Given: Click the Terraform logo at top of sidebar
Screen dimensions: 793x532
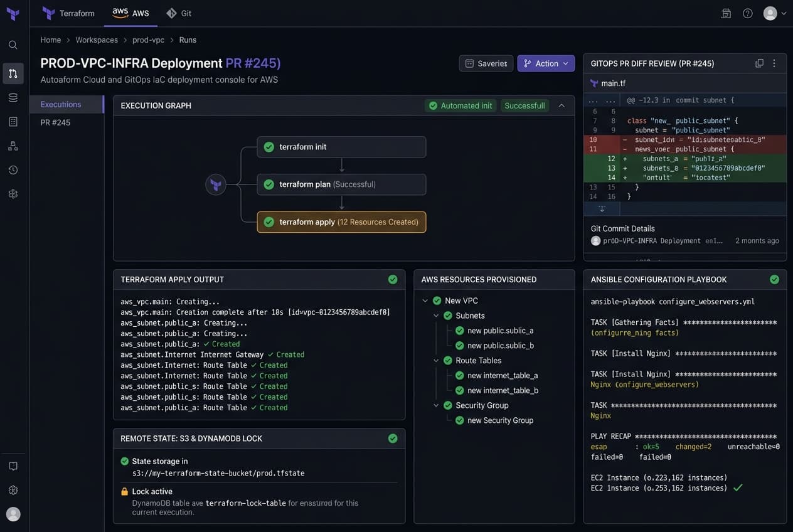Looking at the screenshot, I should (12, 13).
